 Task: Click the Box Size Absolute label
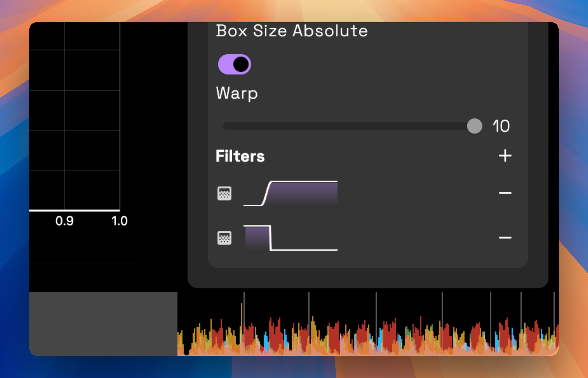click(x=292, y=31)
